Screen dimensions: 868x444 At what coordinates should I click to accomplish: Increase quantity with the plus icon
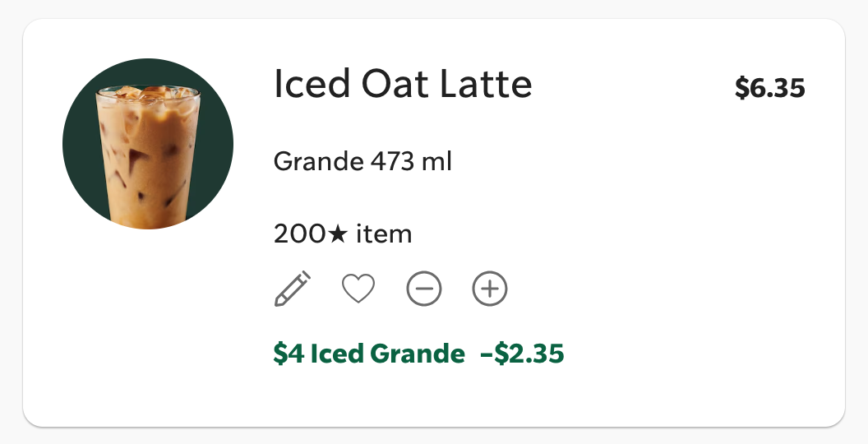pos(490,289)
